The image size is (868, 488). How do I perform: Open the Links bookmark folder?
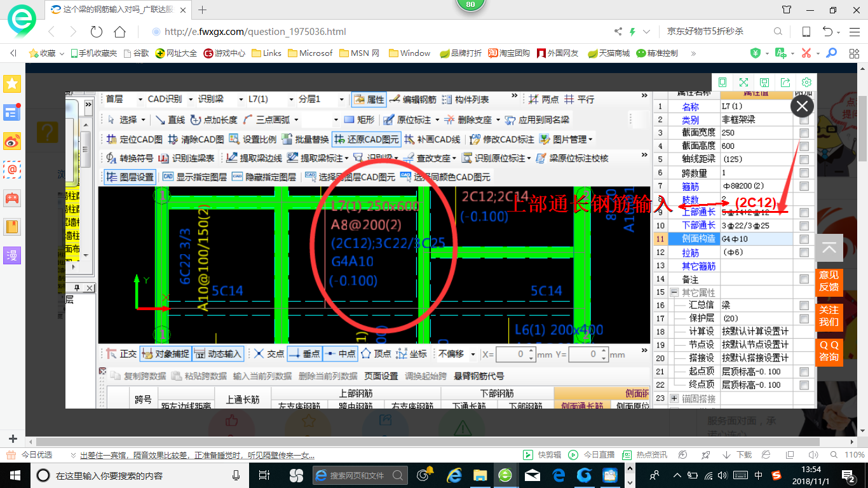click(267, 53)
